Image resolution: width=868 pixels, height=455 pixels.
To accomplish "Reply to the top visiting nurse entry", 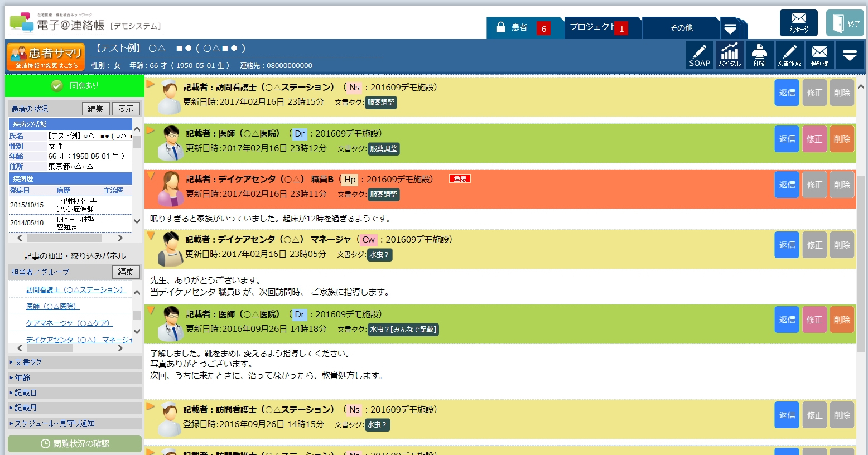I will coord(787,93).
